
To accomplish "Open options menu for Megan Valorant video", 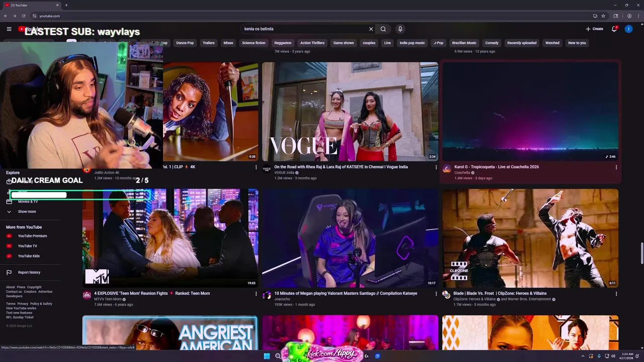I will point(436,294).
